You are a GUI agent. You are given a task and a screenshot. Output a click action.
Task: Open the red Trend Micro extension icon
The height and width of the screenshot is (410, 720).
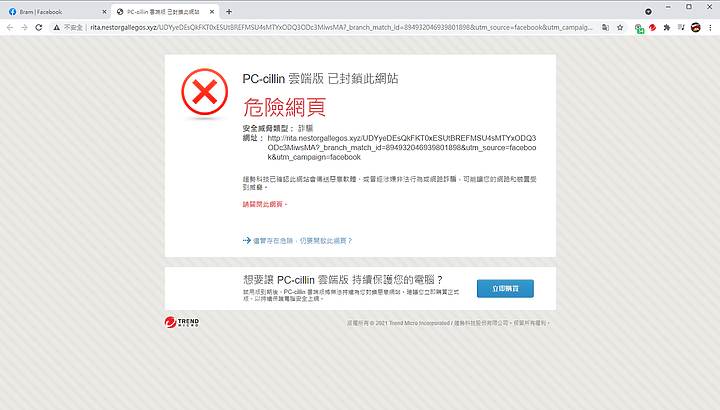(x=652, y=28)
